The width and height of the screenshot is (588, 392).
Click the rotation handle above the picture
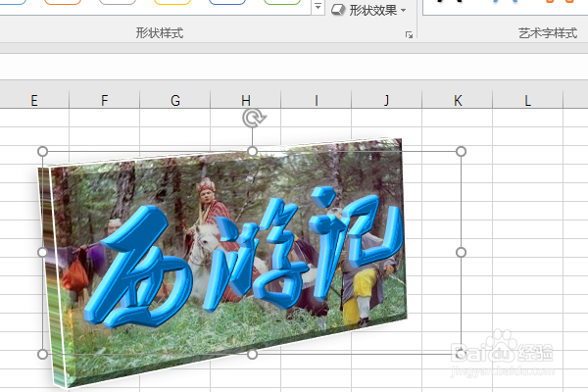[x=254, y=119]
